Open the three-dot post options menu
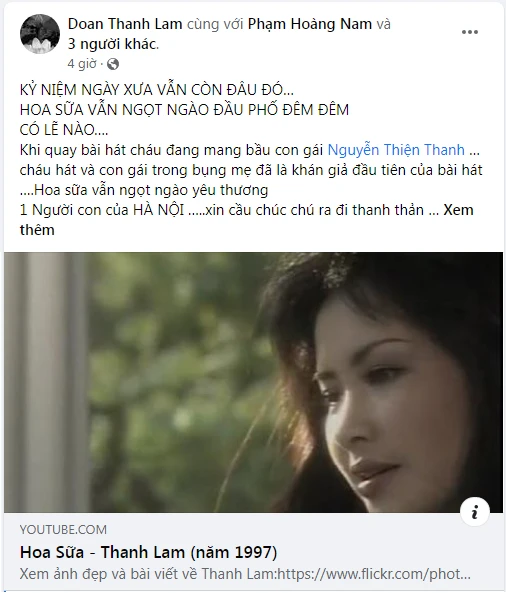 (470, 32)
